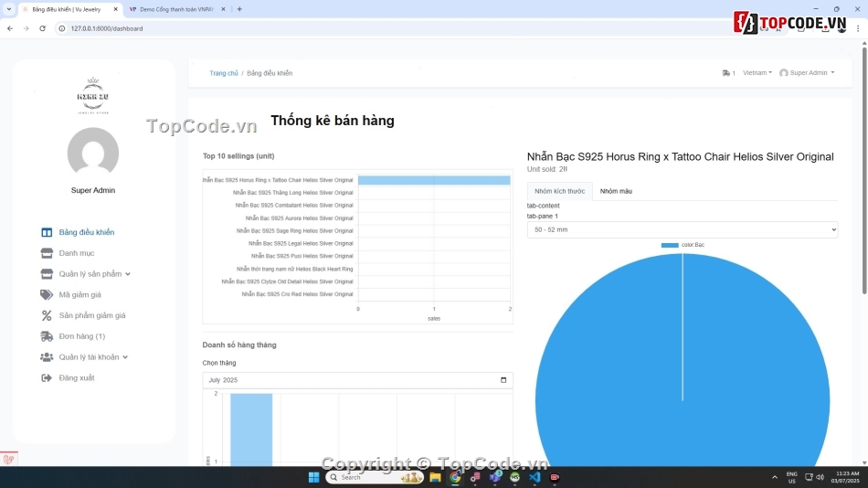Open the Vietnam language dropdown
The height and width of the screenshot is (488, 868).
click(x=757, y=73)
